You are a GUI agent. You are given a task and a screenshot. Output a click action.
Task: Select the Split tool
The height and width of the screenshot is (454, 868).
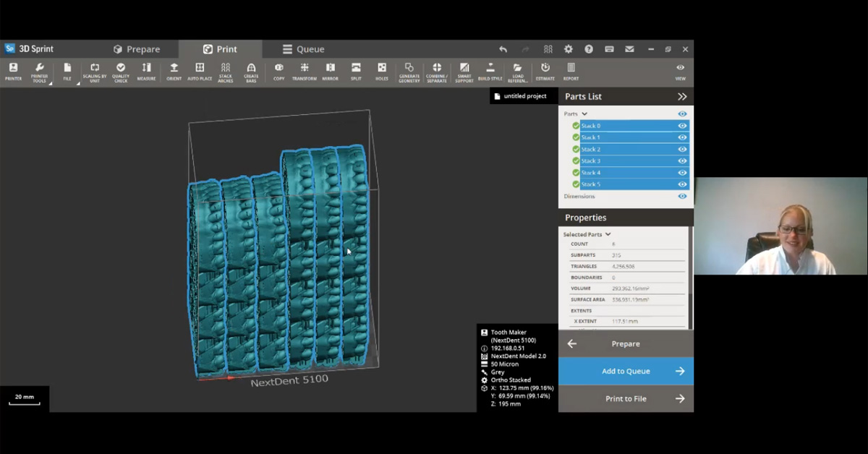(x=356, y=72)
